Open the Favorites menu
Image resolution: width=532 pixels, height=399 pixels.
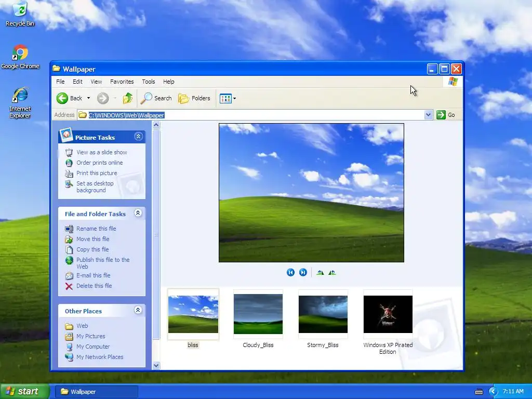pyautogui.click(x=122, y=82)
